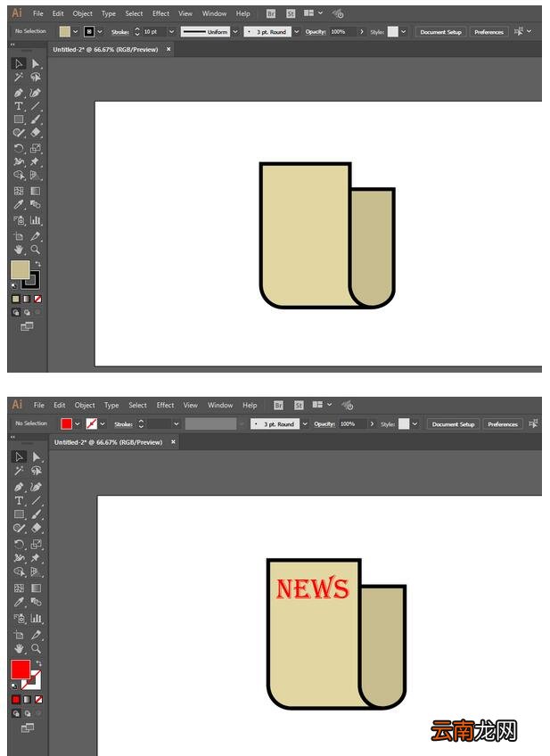Viewport: 550px width, 756px height.
Task: Open Adobe Bridge from top window toolbar
Action: (x=271, y=14)
